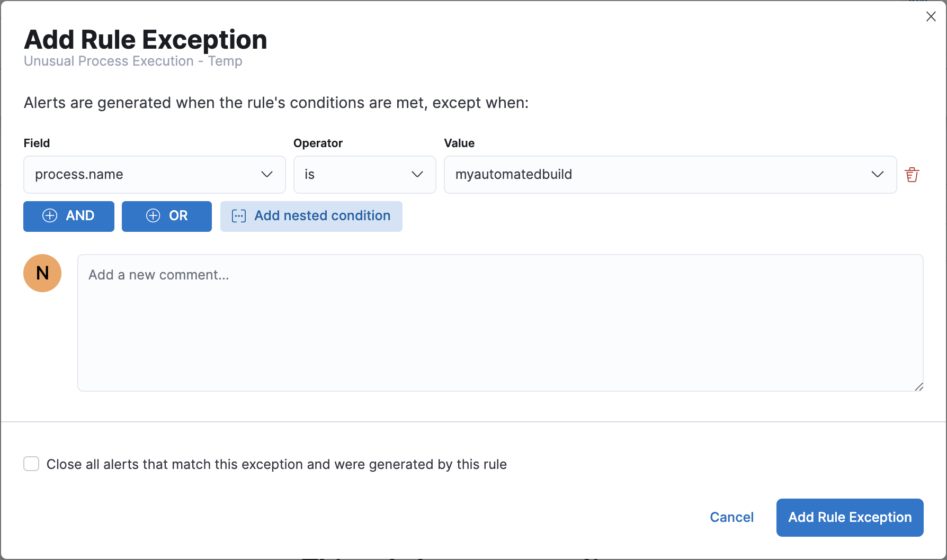The height and width of the screenshot is (560, 947).
Task: Click the red trash icon beside Value
Action: click(x=913, y=175)
